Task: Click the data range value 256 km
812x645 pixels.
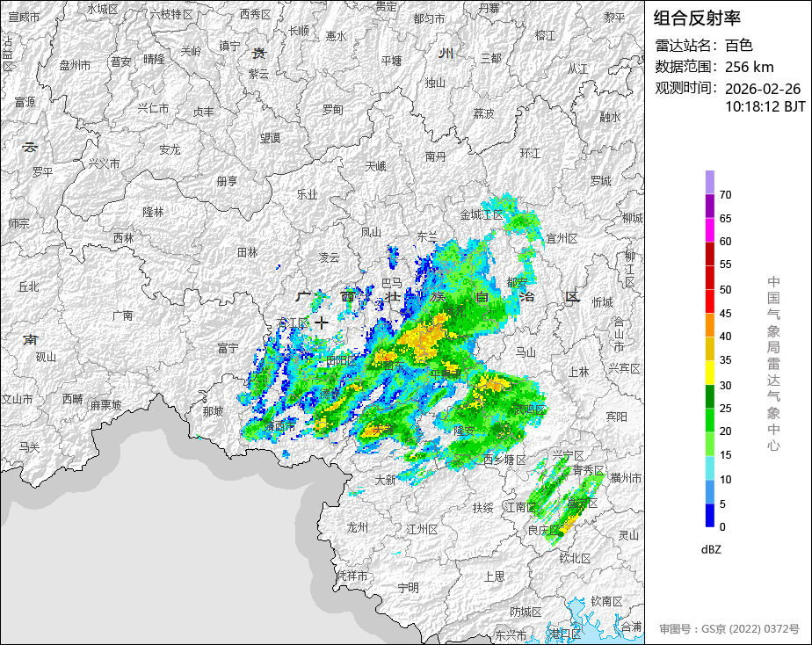Action: [749, 67]
